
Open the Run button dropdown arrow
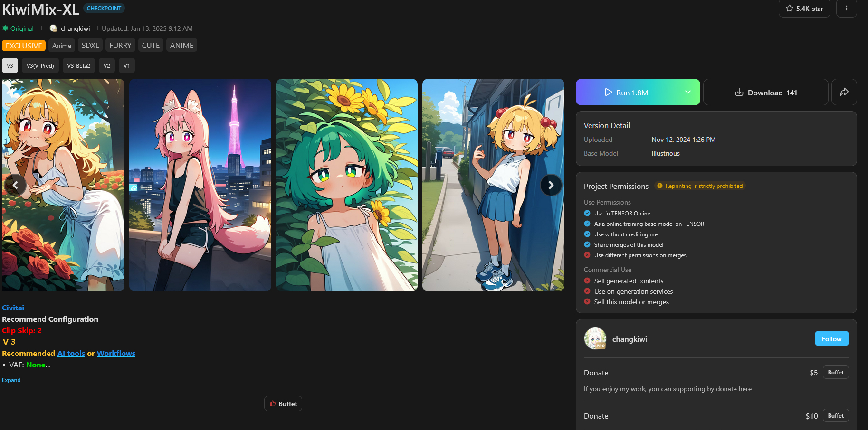point(687,92)
